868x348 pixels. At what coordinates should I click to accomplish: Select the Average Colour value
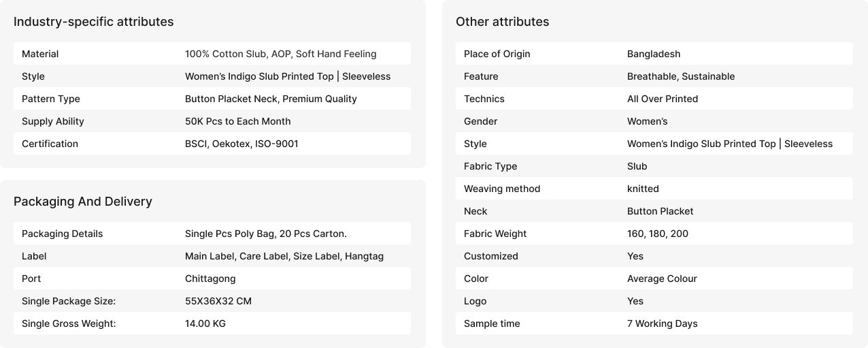661,279
